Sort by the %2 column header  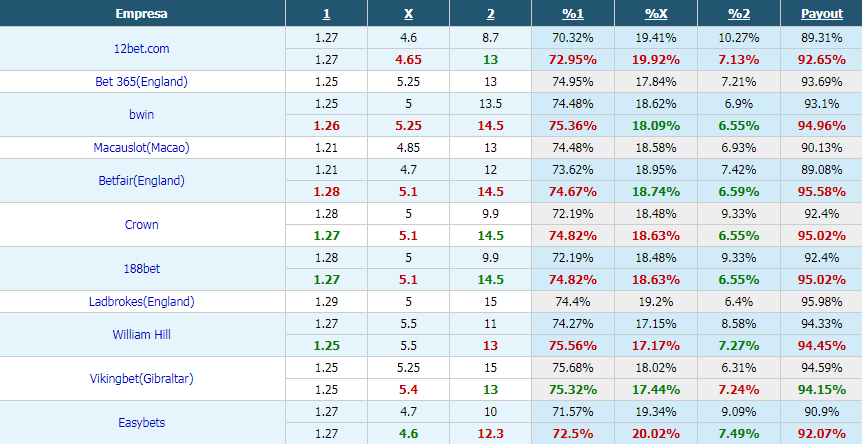click(739, 14)
